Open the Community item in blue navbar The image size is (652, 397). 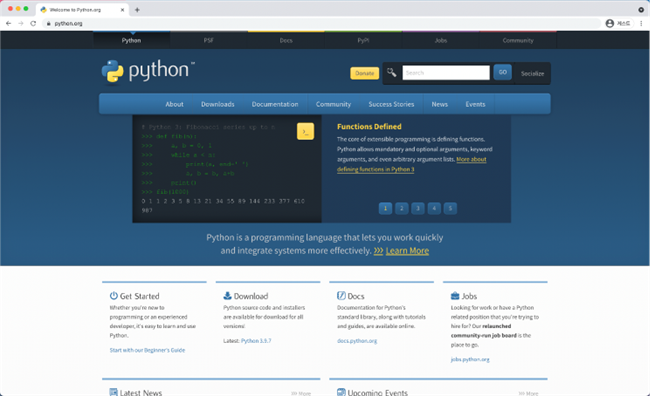(x=333, y=104)
